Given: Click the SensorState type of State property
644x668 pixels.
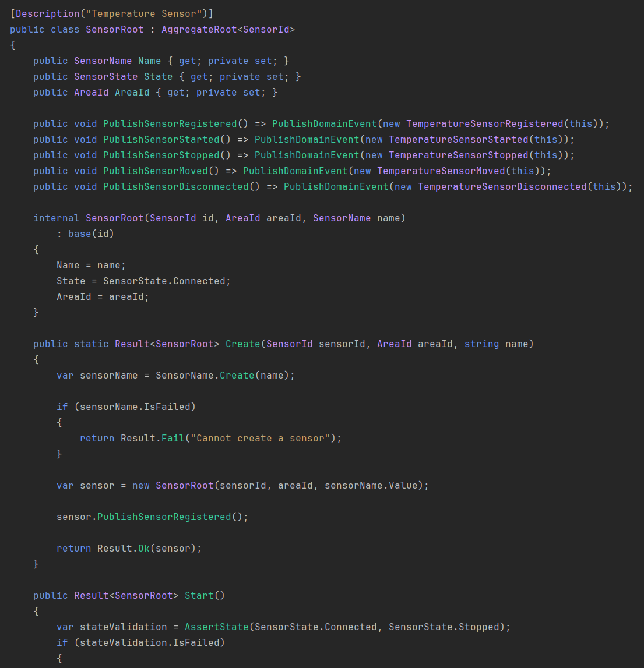Looking at the screenshot, I should click(105, 76).
